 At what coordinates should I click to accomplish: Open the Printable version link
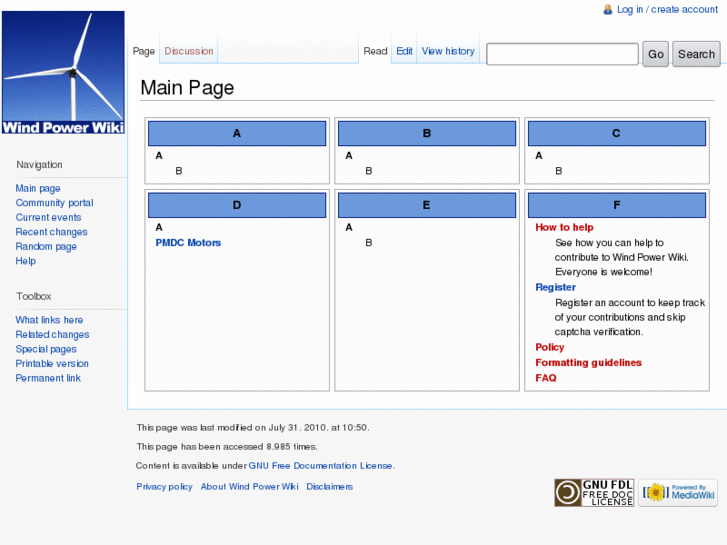(x=52, y=364)
